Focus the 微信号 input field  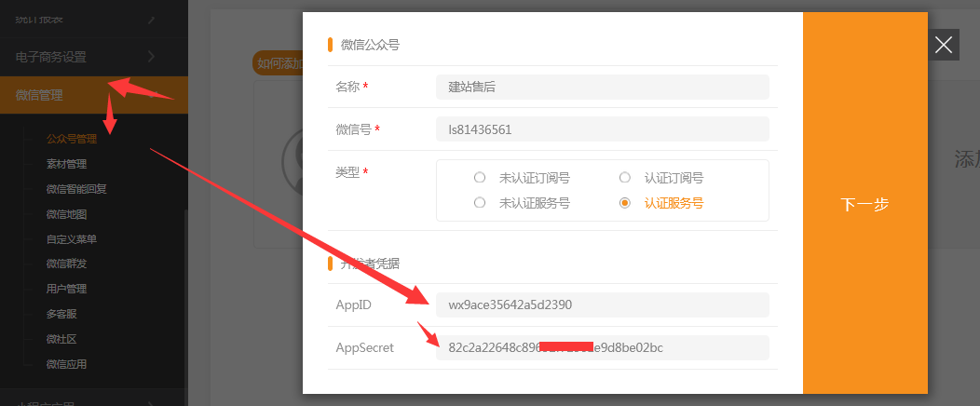click(x=602, y=129)
